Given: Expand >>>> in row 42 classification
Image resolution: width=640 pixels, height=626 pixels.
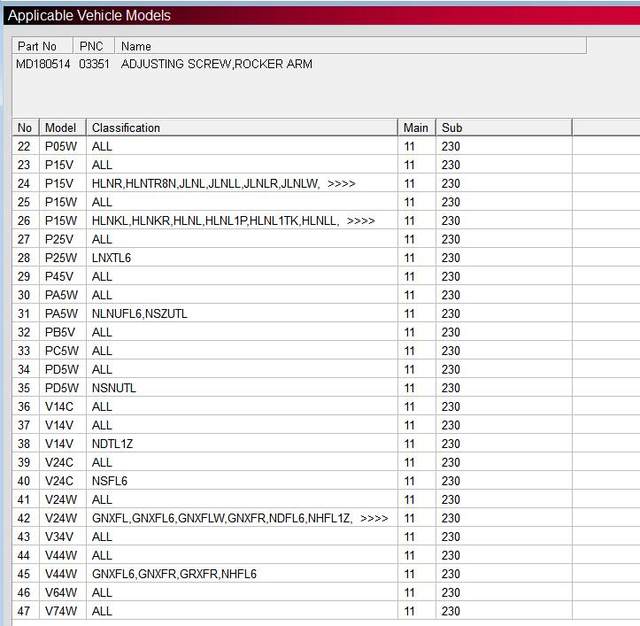Looking at the screenshot, I should 374,518.
